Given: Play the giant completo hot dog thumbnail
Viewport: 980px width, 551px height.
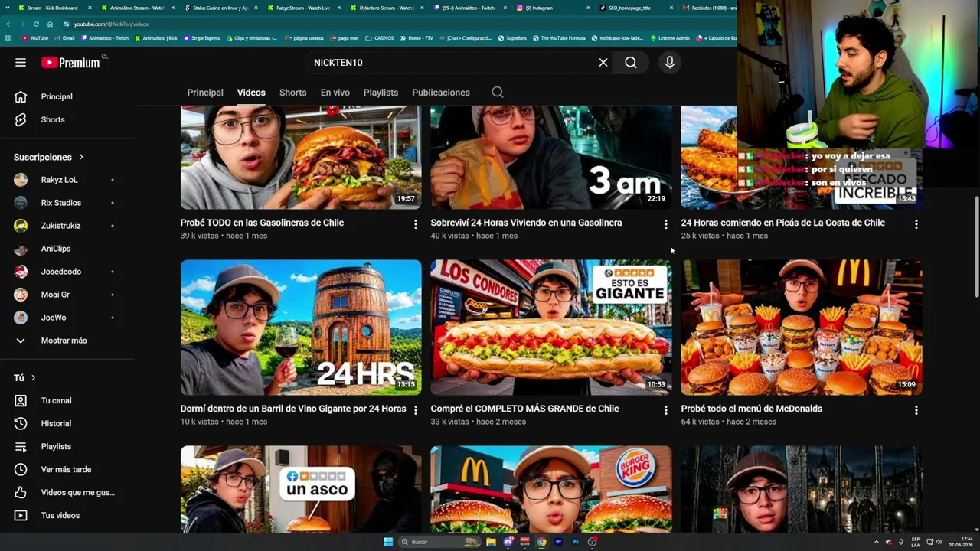Looking at the screenshot, I should pos(551,328).
